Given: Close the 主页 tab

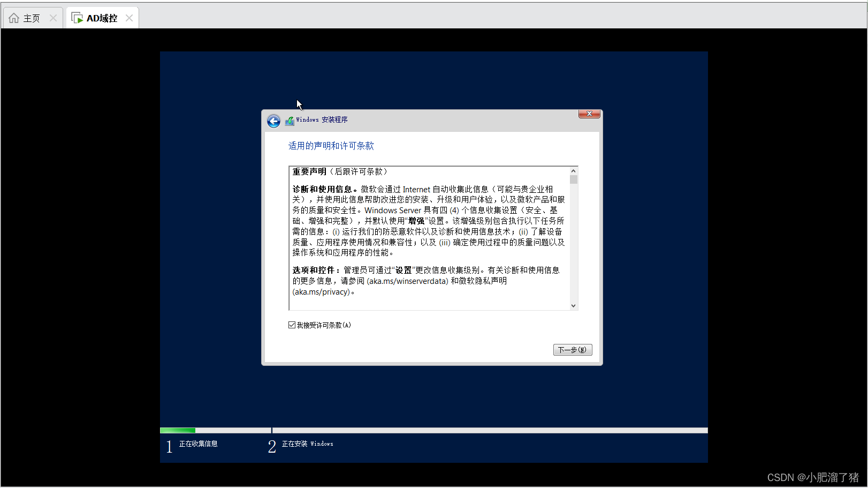Looking at the screenshot, I should 53,18.
